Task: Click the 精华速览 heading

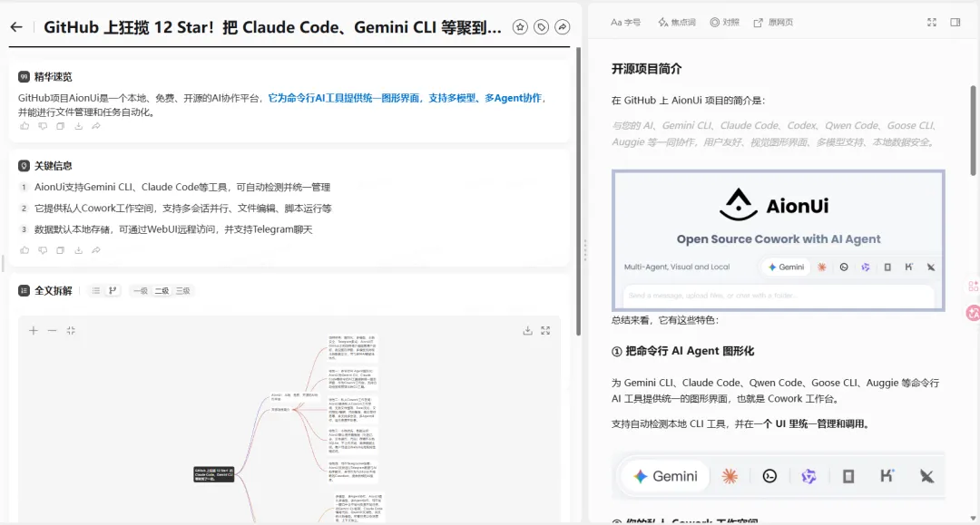Action: (x=54, y=77)
